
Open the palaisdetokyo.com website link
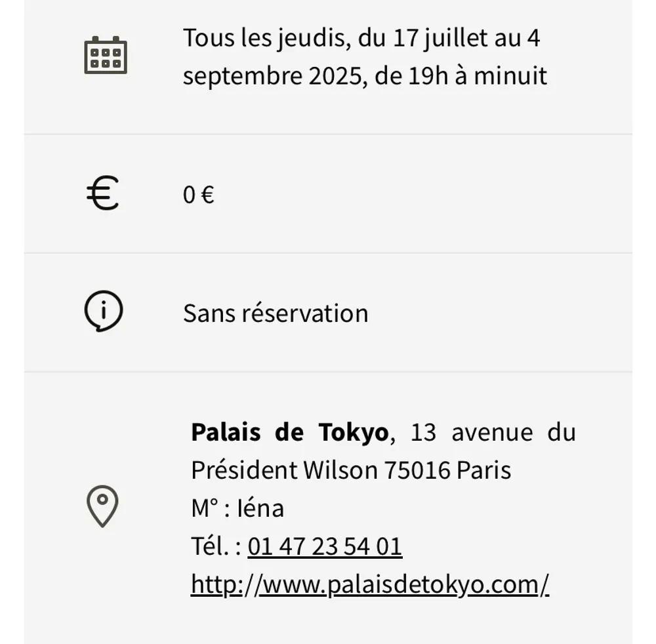370,584
